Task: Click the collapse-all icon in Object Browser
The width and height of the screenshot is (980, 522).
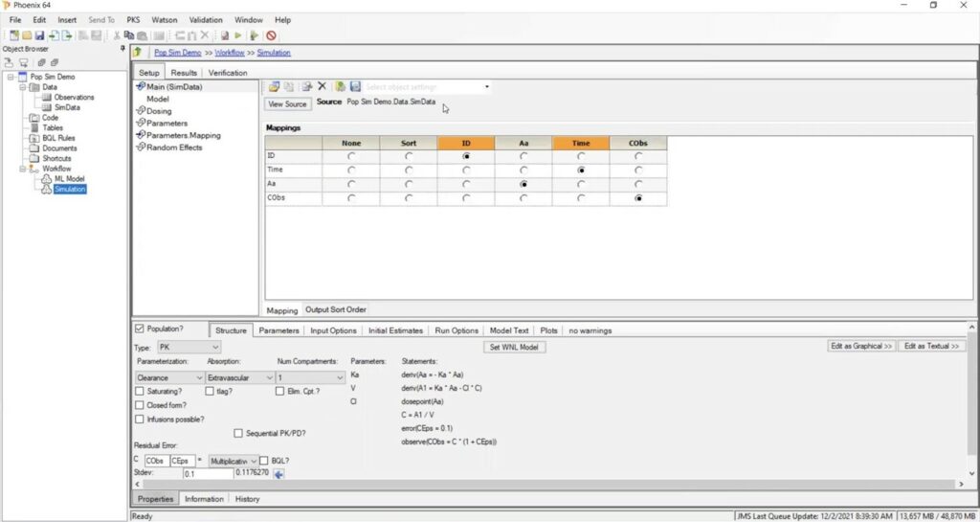Action: coord(55,62)
